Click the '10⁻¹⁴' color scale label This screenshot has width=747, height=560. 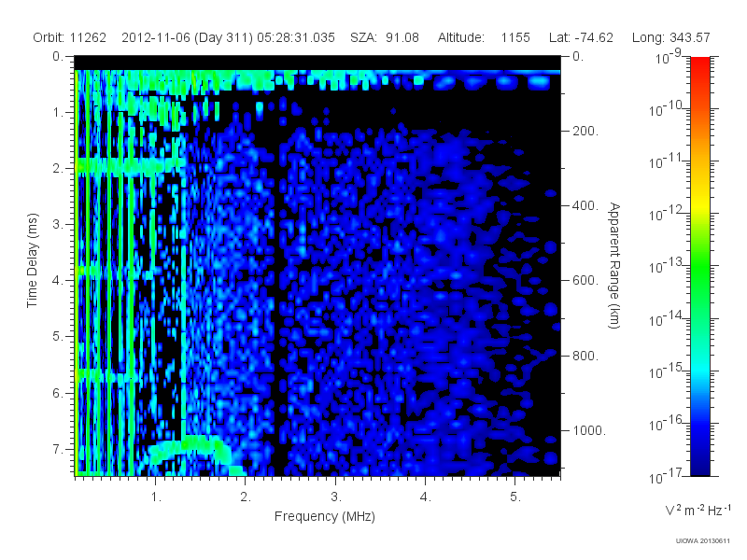tap(668, 318)
